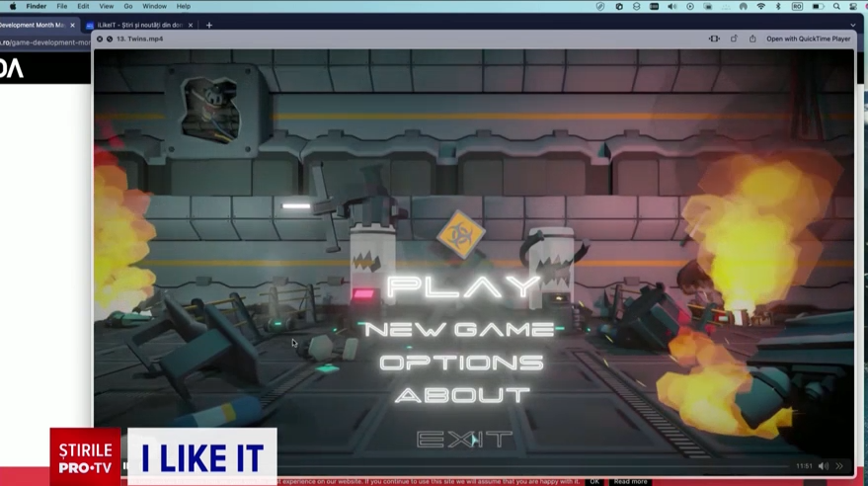The width and height of the screenshot is (868, 486).
Task: Click the Read more cookie link
Action: 630,481
